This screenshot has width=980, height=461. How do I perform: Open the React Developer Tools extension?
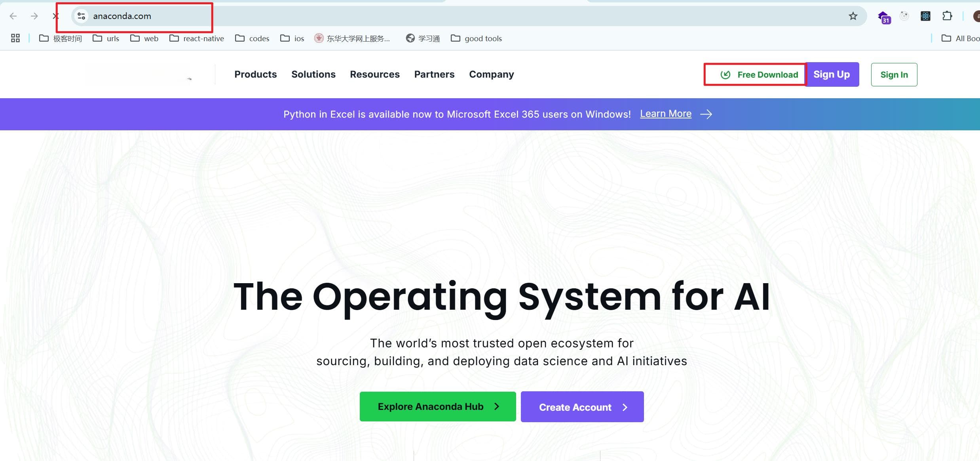pos(925,16)
